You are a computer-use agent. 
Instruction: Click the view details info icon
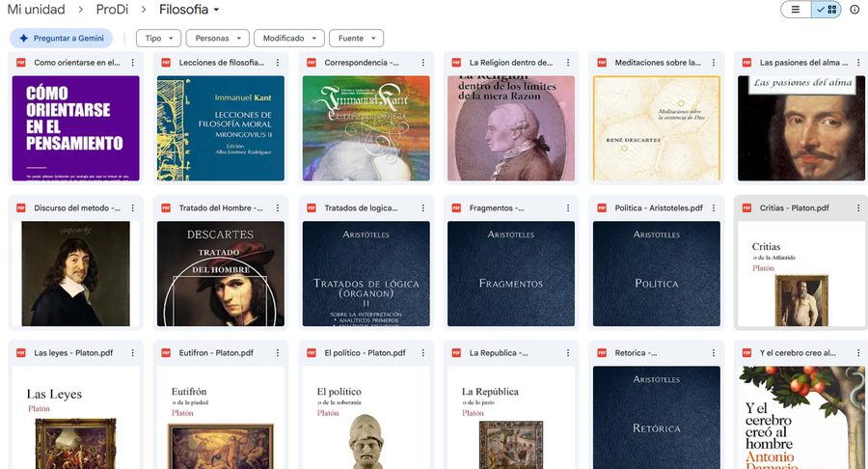(x=854, y=10)
